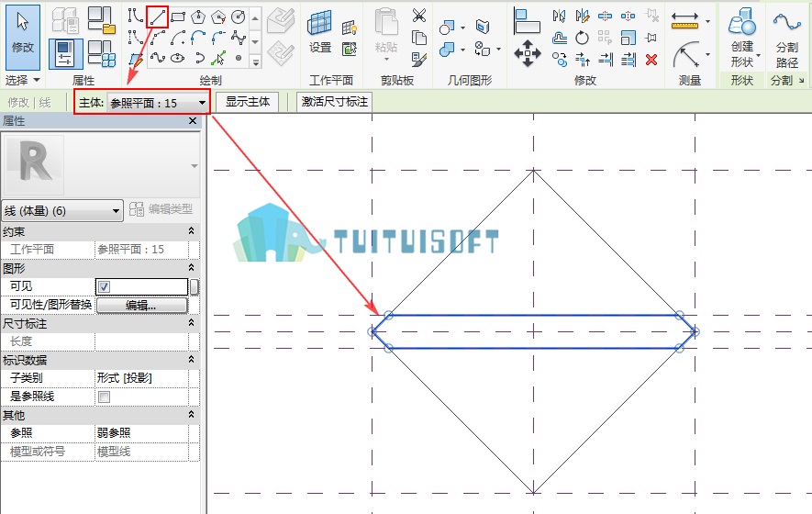Click the 显示主体 button
This screenshot has height=514, width=812.
click(x=248, y=102)
